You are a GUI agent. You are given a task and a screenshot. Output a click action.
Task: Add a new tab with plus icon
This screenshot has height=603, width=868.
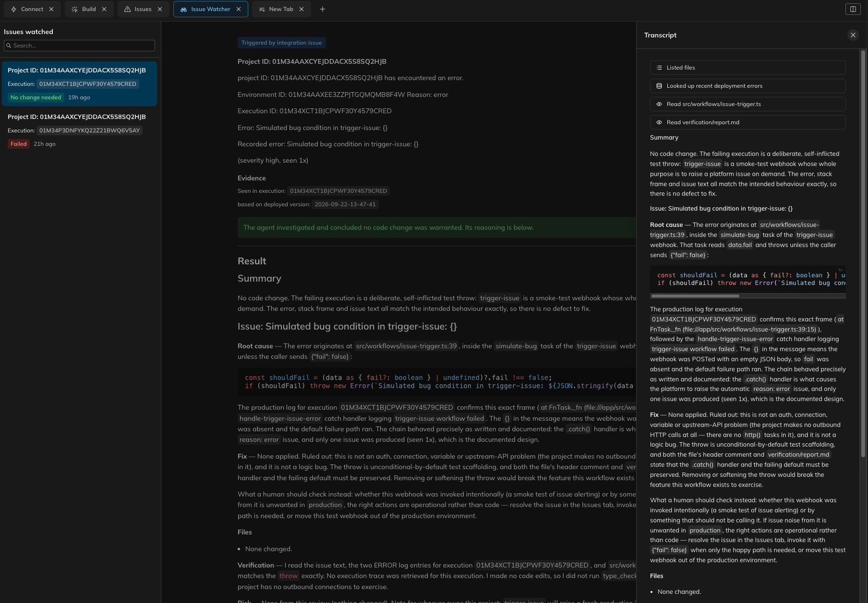[x=323, y=9]
